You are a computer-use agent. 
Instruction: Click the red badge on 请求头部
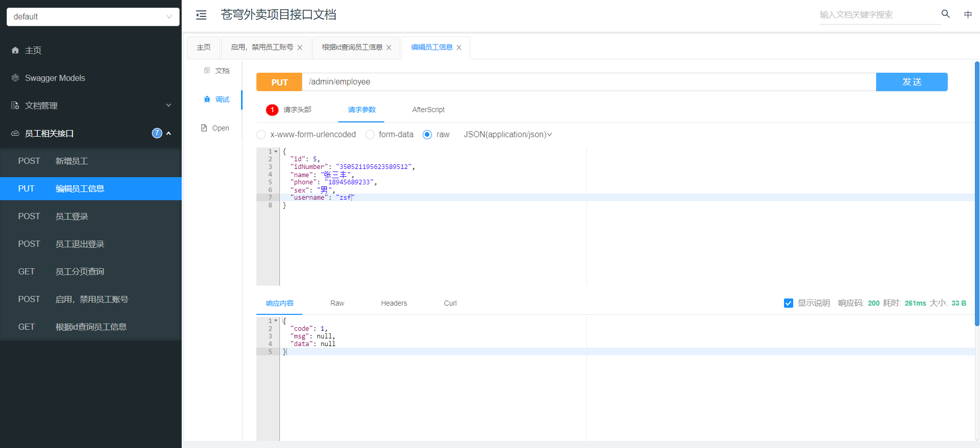click(272, 110)
